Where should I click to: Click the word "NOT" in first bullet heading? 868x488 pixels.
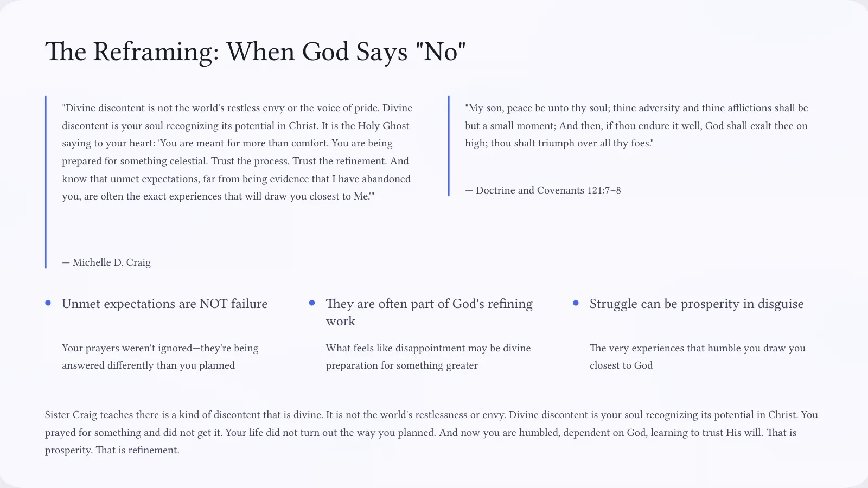point(214,304)
